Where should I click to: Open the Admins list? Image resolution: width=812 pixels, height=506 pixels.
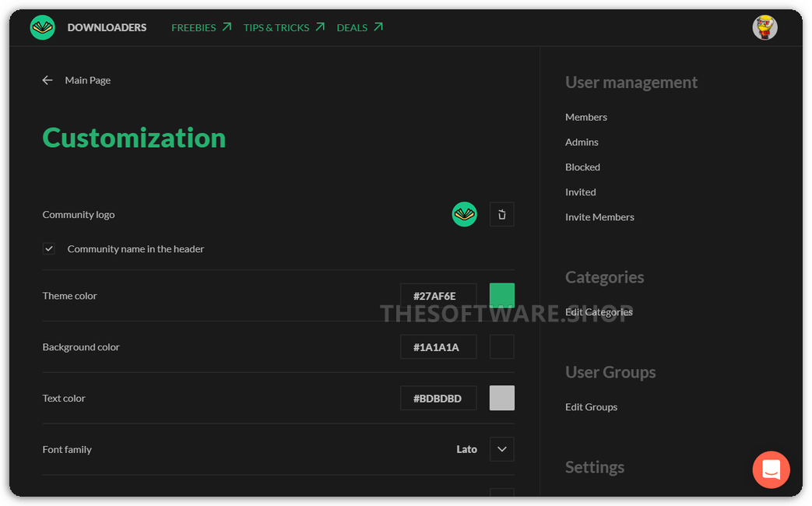pos(582,142)
